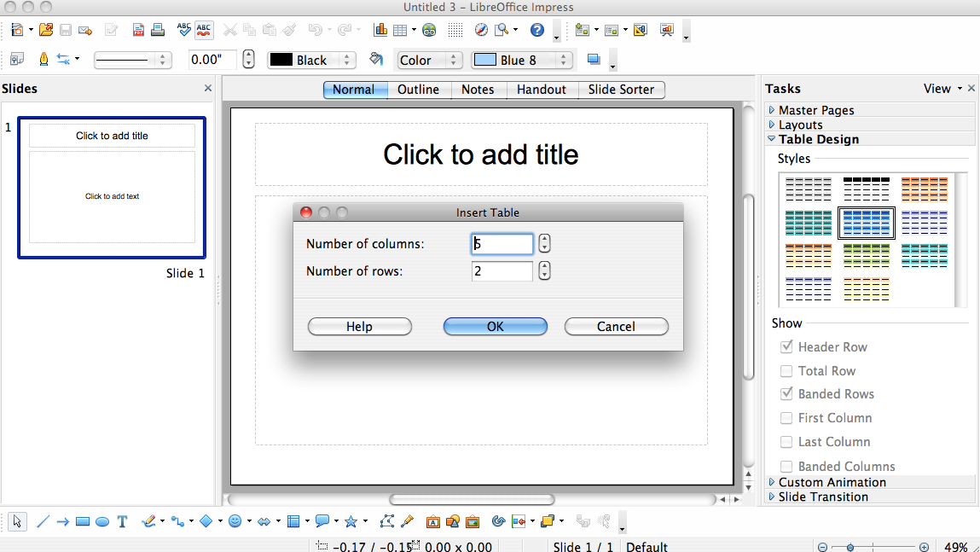The width and height of the screenshot is (980, 552).
Task: Click the Number of columns field
Action: 502,244
